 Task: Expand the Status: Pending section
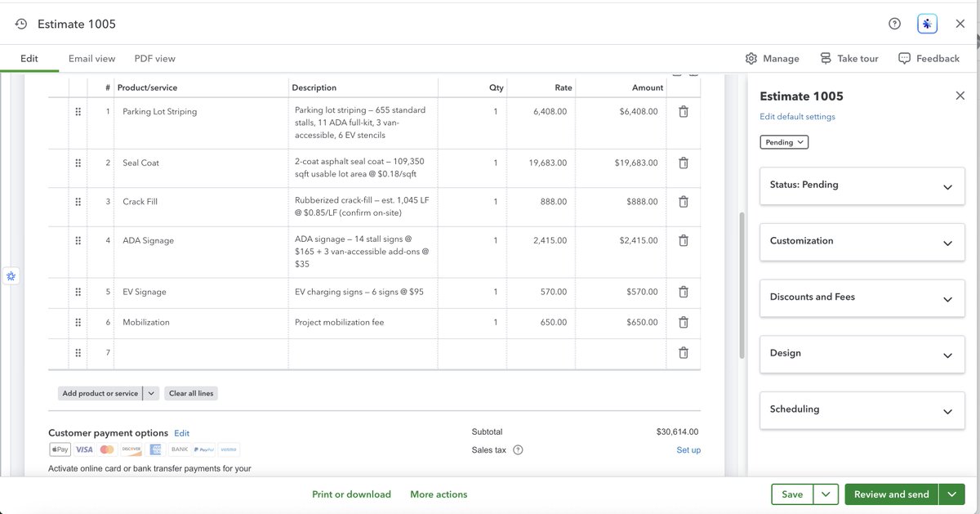pyautogui.click(x=862, y=185)
